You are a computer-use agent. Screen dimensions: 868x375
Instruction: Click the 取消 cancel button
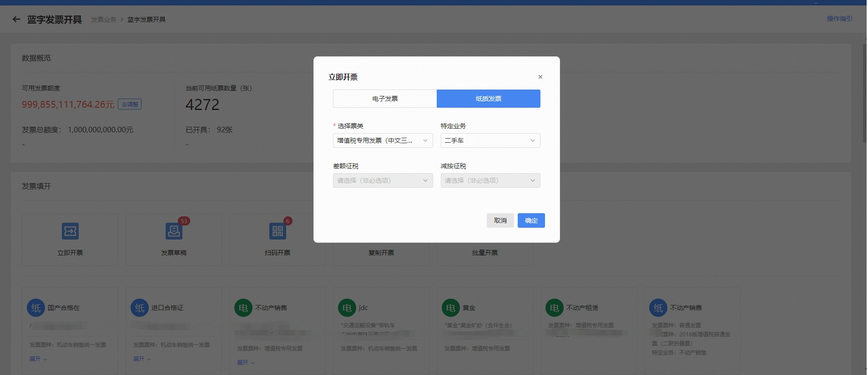click(500, 220)
